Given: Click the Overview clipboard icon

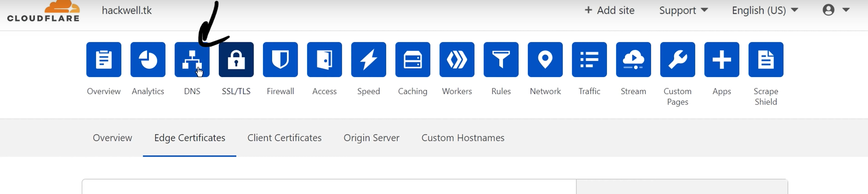Looking at the screenshot, I should click(x=104, y=60).
